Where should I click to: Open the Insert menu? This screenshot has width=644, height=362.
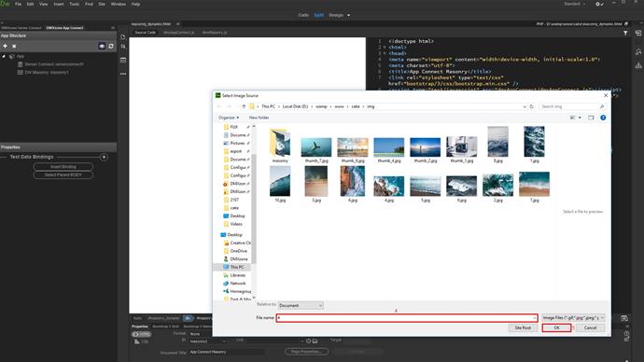(59, 4)
